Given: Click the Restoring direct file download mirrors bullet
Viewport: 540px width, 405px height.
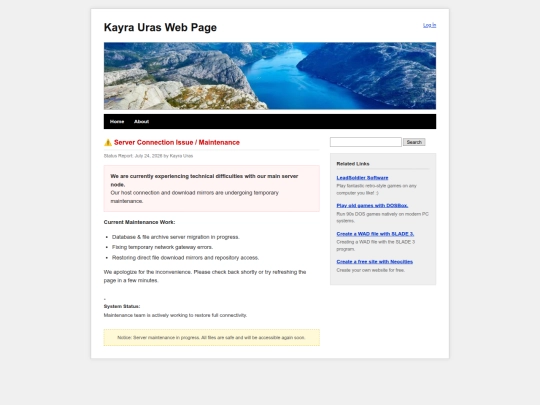Looking at the screenshot, I should [185, 258].
